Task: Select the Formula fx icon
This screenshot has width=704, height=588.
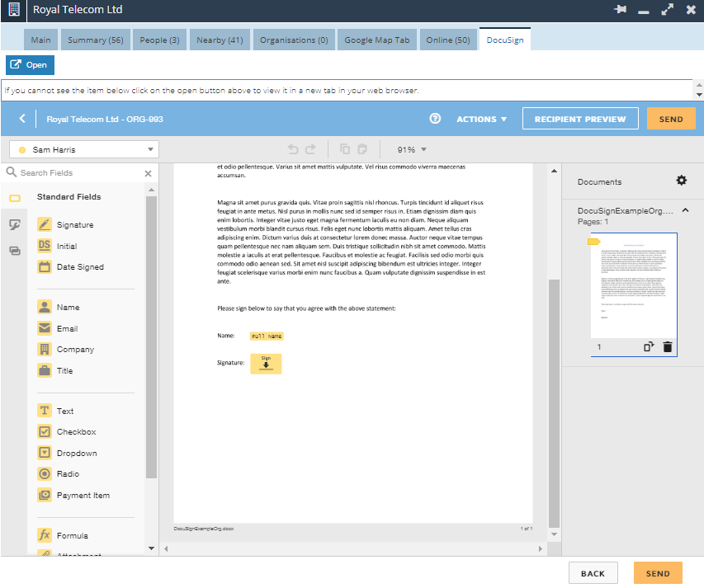Action: tap(45, 535)
